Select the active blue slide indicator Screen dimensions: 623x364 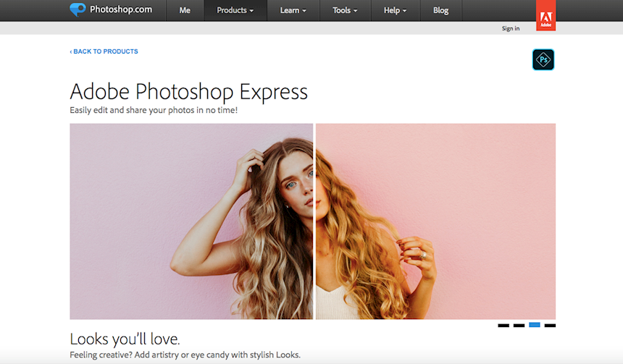click(535, 325)
